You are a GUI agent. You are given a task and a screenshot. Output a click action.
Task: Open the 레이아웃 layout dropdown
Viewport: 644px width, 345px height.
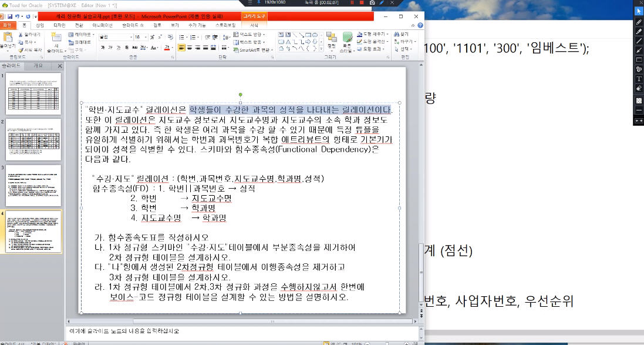82,35
